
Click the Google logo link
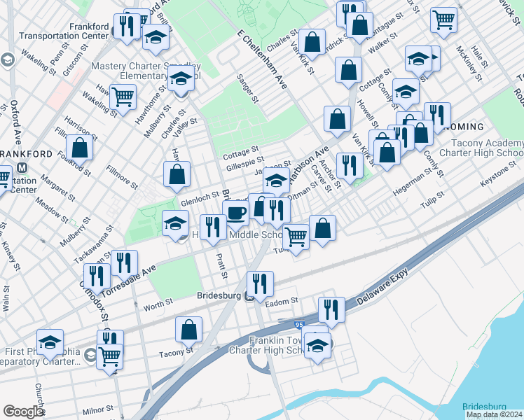tap(23, 412)
